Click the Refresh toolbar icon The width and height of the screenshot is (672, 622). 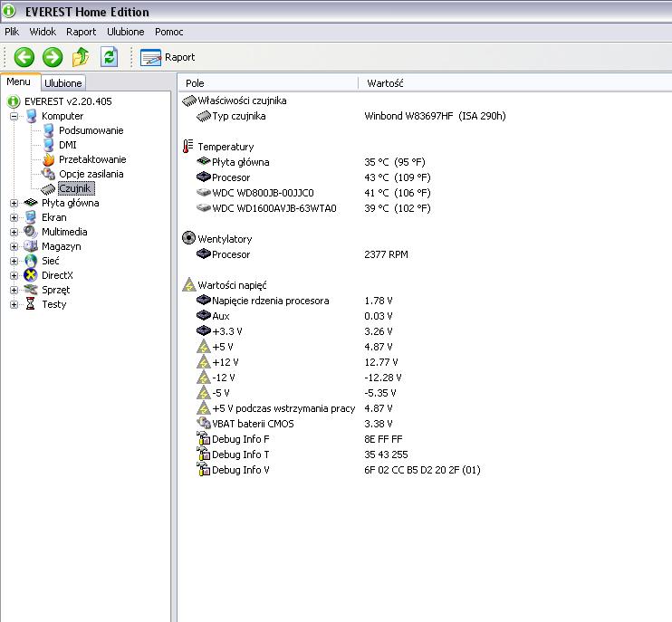[x=110, y=57]
